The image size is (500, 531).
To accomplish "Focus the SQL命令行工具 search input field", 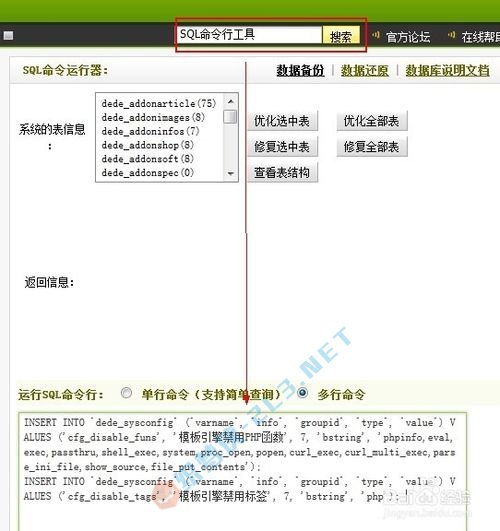I will click(x=249, y=35).
